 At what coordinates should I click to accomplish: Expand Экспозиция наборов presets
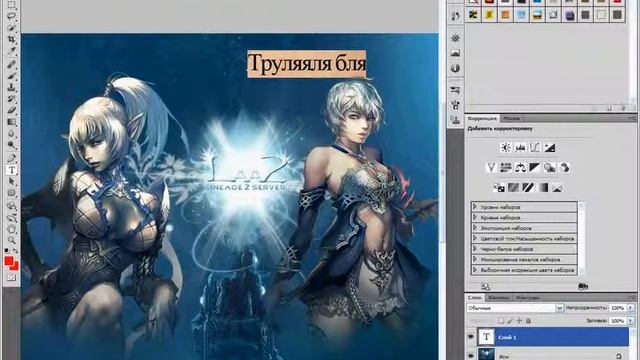[475, 228]
